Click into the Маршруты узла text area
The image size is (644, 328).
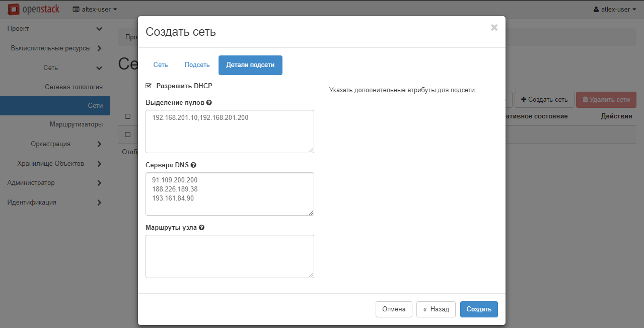point(230,256)
